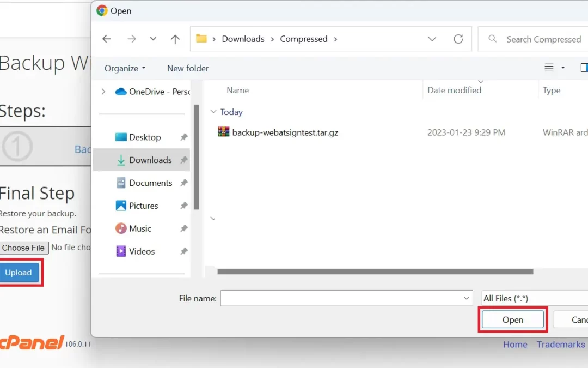Open the Organize menu
The width and height of the screenshot is (588, 368).
click(x=125, y=68)
